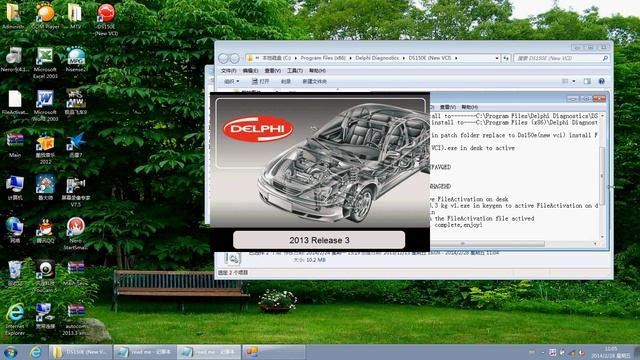Go back in Explorer window
This screenshot has width=640, height=360.
click(x=223, y=58)
